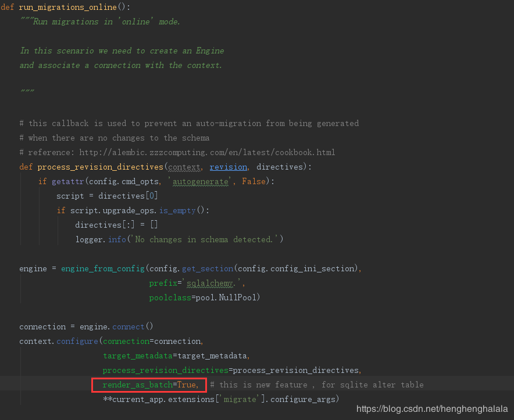This screenshot has height=420, width=514.
Task: Click the 'revision' underlined parameter
Action: (228, 167)
